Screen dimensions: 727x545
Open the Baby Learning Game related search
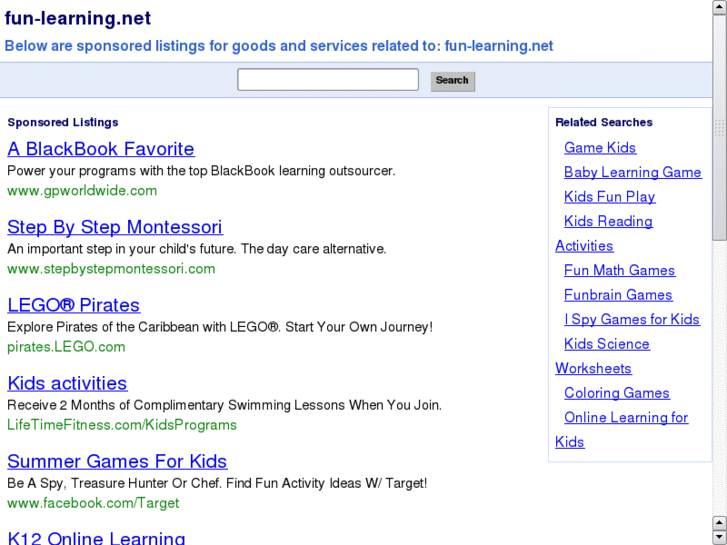633,172
